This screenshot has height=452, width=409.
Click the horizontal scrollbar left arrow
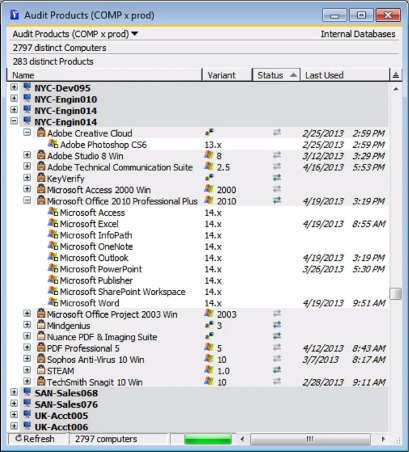pos(242,439)
